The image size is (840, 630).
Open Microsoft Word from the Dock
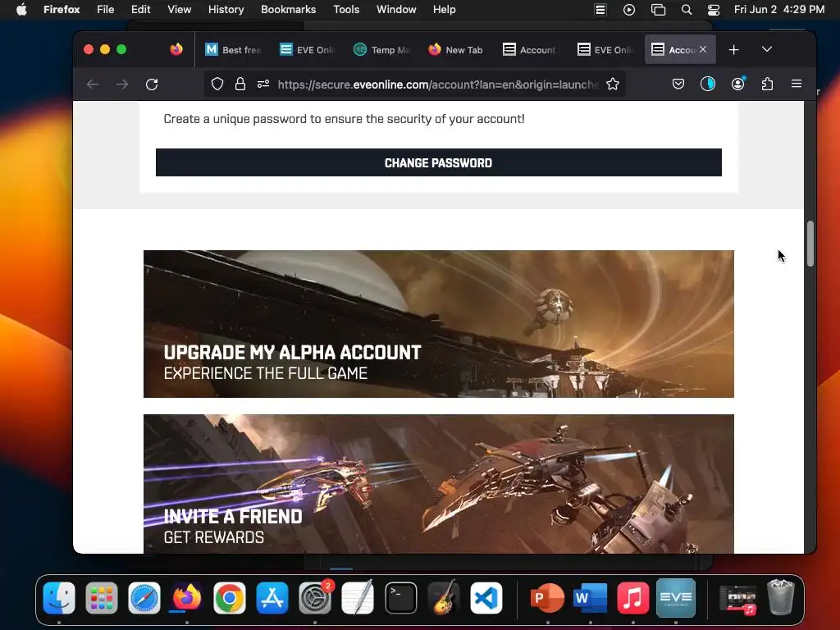[590, 598]
